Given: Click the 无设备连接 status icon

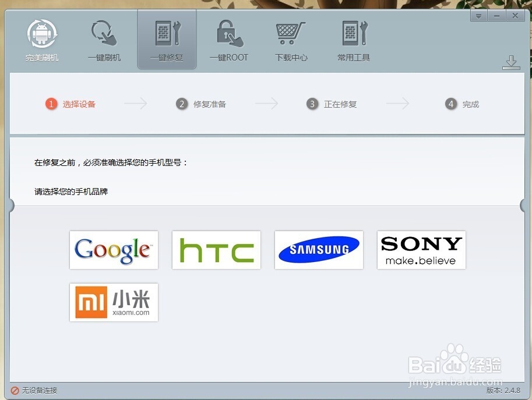Looking at the screenshot, I should pyautogui.click(x=15, y=391).
